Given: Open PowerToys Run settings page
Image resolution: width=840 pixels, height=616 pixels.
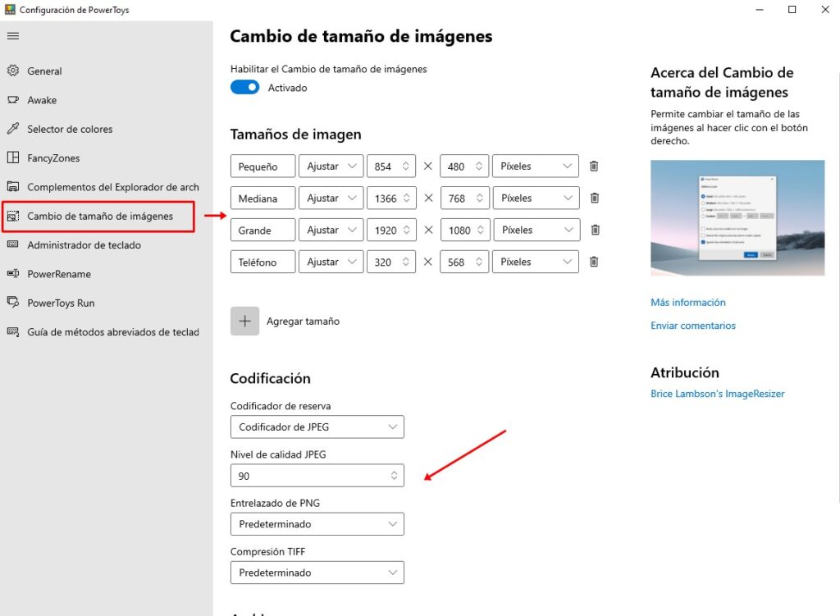Looking at the screenshot, I should point(61,303).
